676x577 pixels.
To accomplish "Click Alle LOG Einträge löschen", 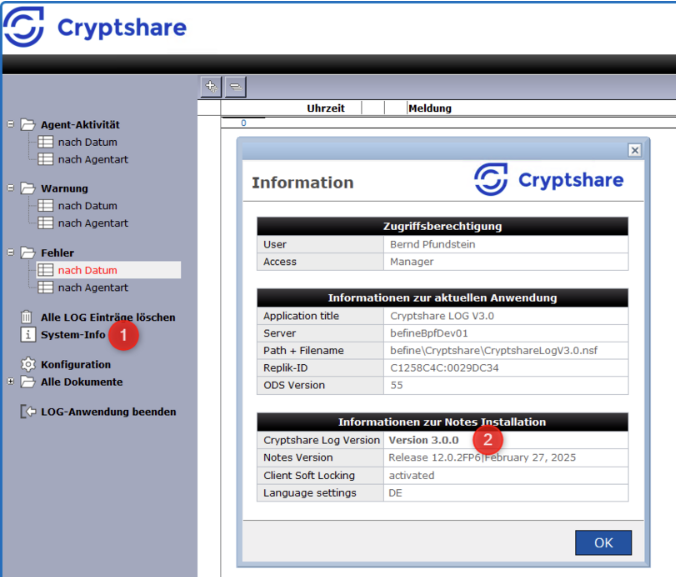I will click(108, 317).
